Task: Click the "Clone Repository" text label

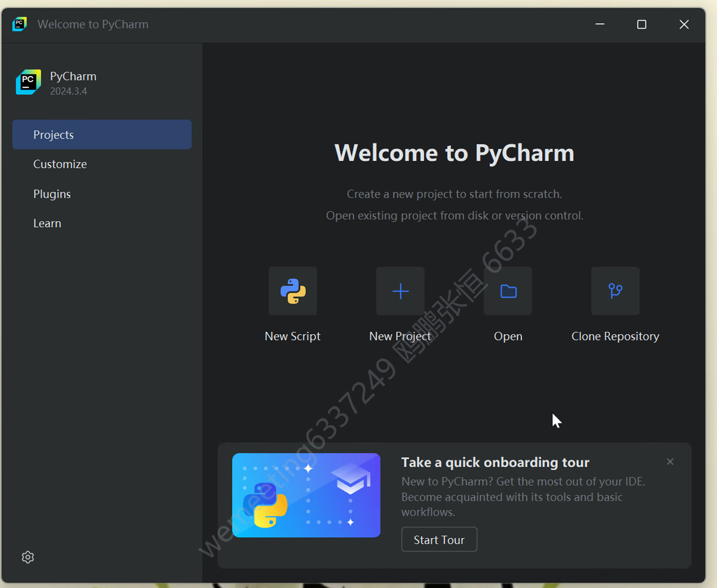Action: point(615,336)
